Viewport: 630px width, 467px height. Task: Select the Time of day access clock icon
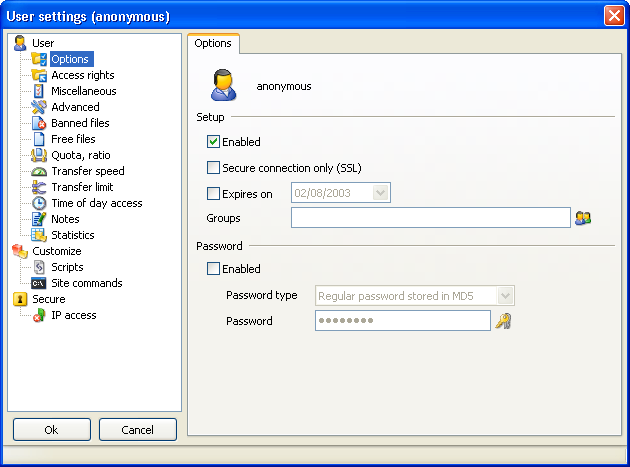[39, 203]
